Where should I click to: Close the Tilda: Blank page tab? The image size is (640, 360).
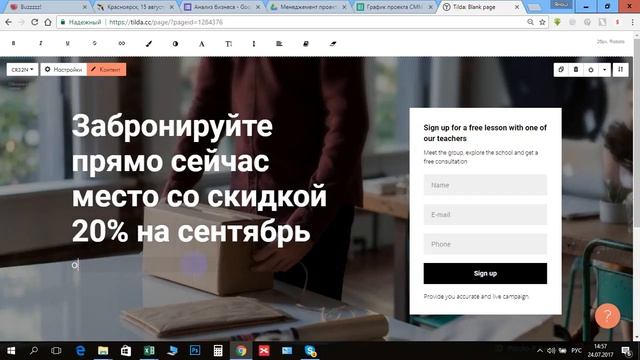point(517,7)
